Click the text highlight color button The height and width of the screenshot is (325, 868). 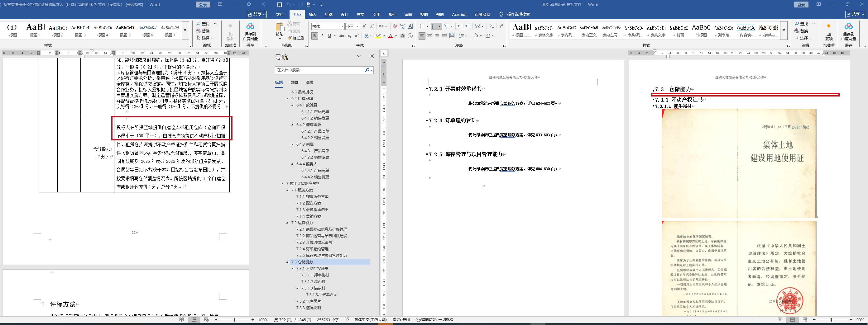tap(378, 36)
